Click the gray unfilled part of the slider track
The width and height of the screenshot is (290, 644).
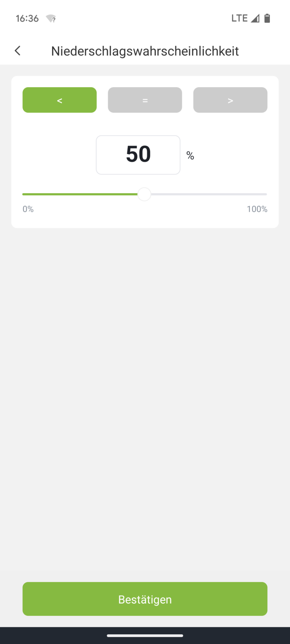click(x=209, y=194)
